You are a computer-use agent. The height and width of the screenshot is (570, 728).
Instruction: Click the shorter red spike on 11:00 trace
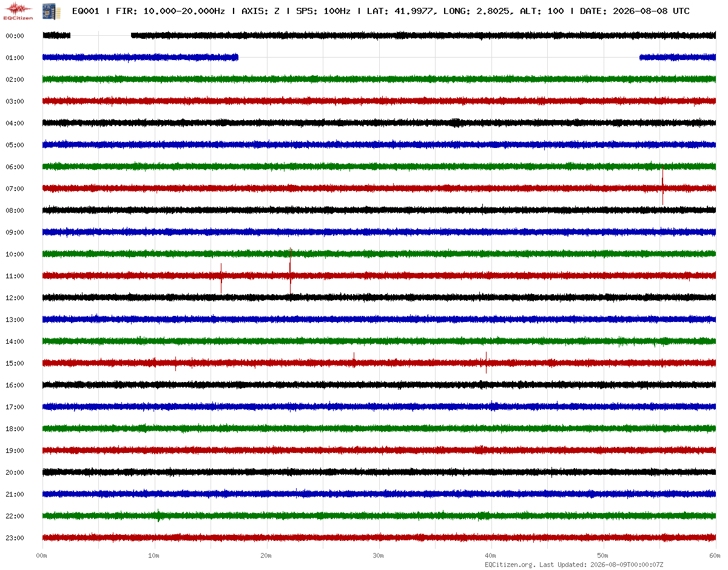click(x=221, y=278)
